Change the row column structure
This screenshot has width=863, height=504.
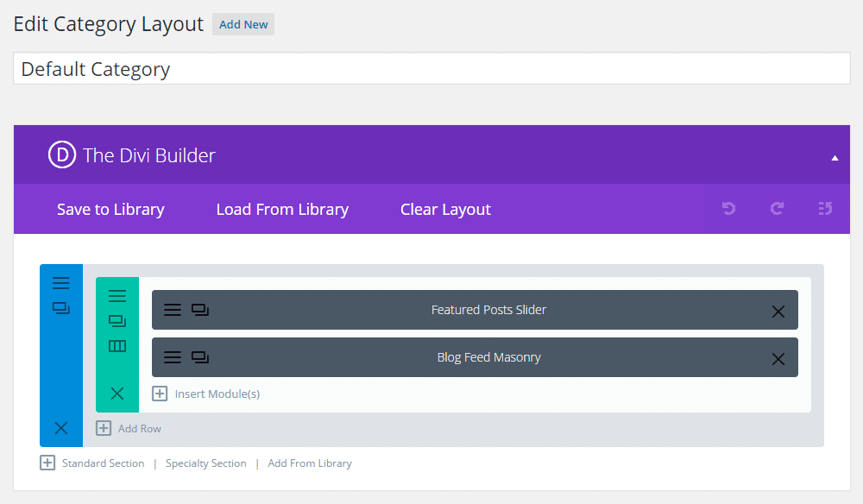coord(117,346)
